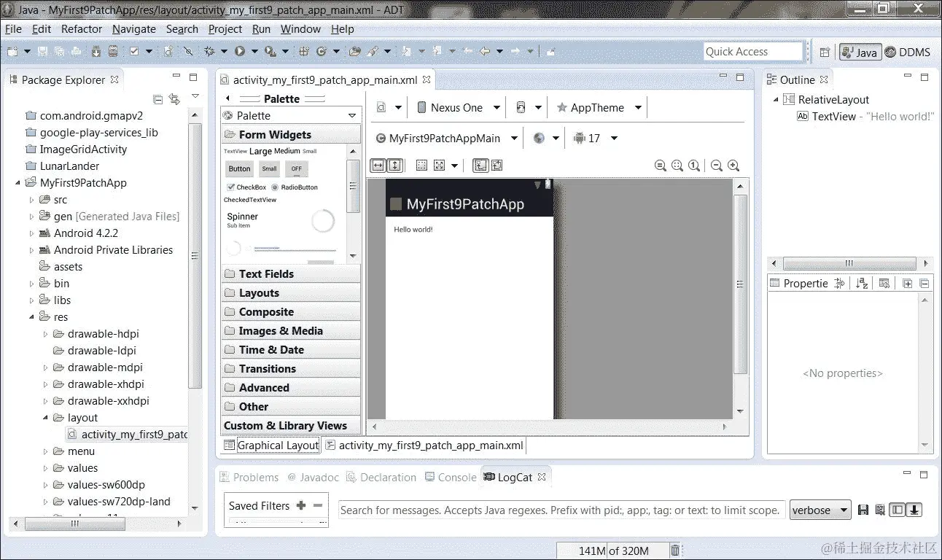
Task: Click Restore default value icon in Properties
Action: click(x=884, y=284)
